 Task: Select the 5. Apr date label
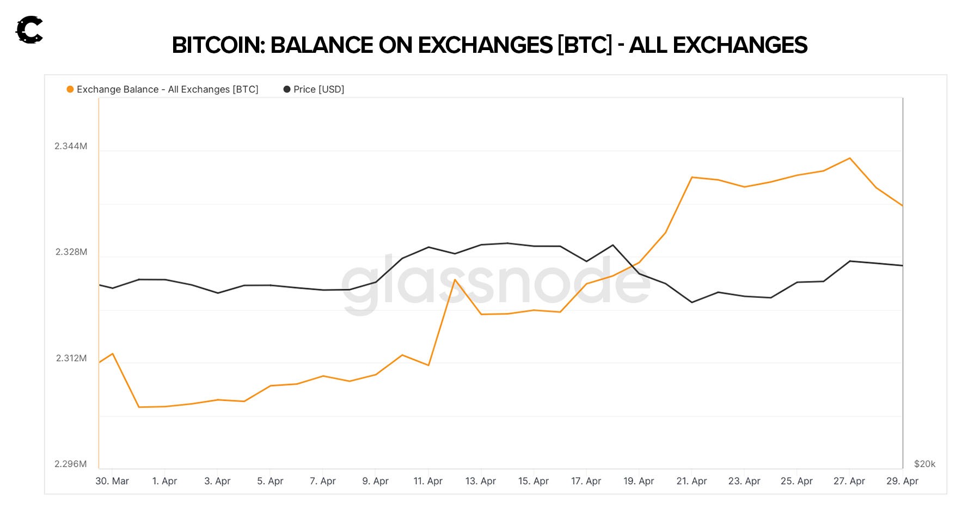[270, 481]
